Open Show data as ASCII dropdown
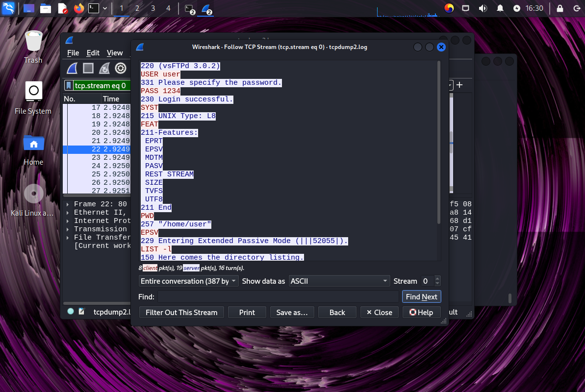The height and width of the screenshot is (392, 585). click(339, 281)
